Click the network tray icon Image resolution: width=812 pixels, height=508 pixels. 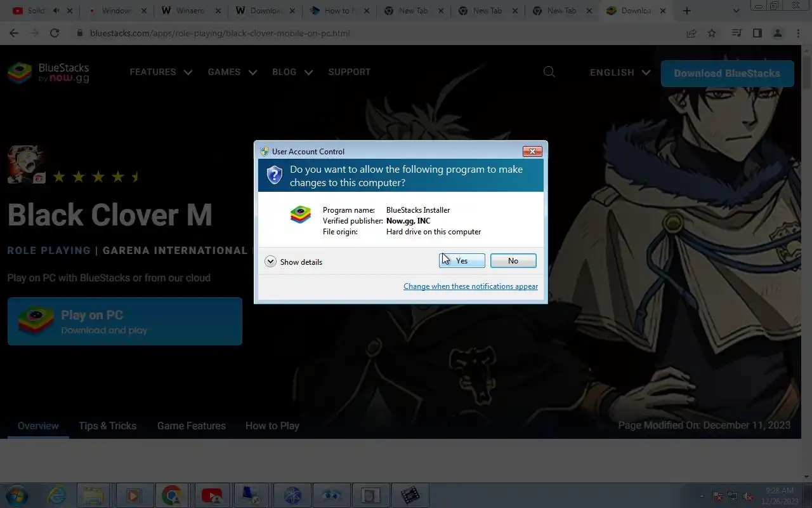click(733, 496)
